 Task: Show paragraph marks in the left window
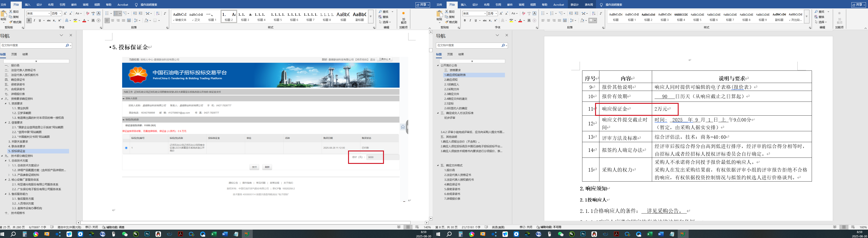point(165,13)
